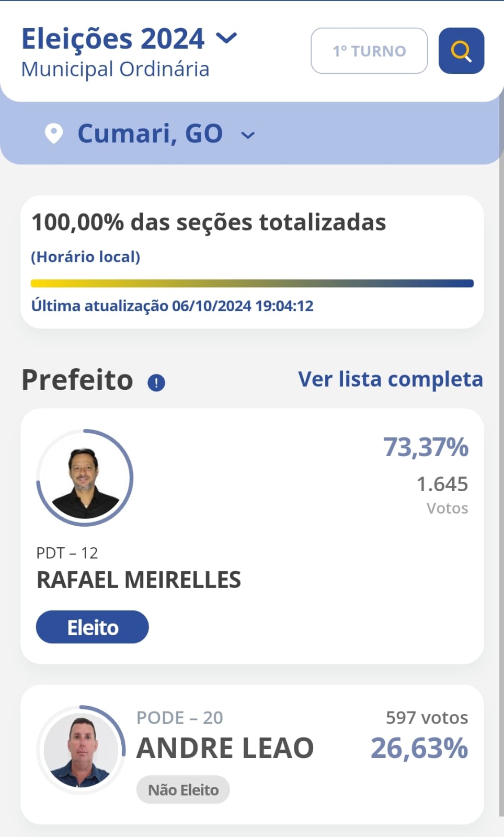Click the Eleições 2024 title
Screen dimensions: 504x837
tap(113, 39)
